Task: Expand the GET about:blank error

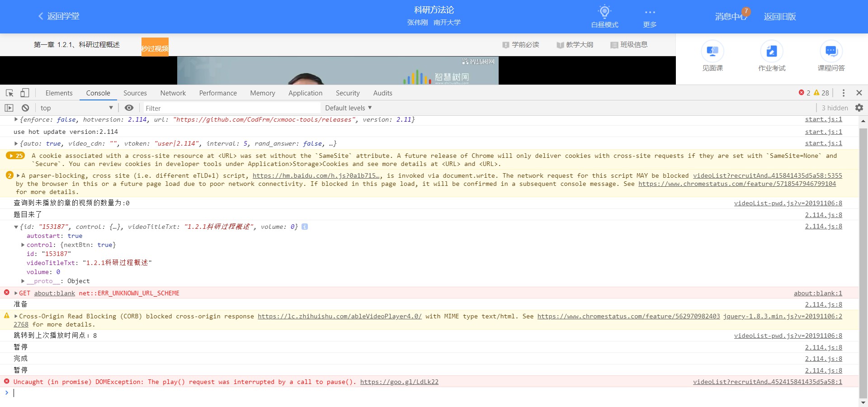Action: point(16,293)
